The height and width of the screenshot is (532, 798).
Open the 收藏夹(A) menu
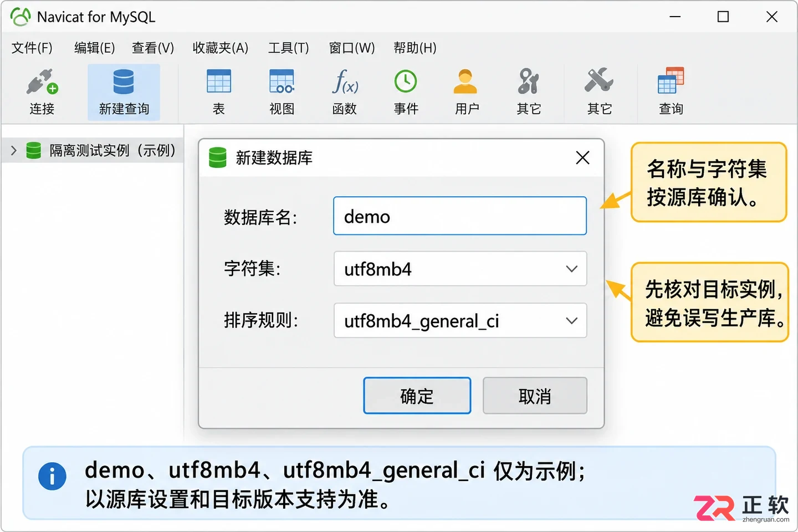tap(221, 48)
